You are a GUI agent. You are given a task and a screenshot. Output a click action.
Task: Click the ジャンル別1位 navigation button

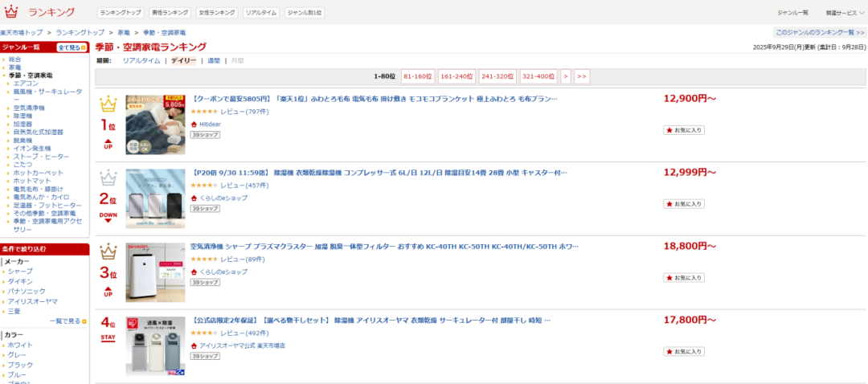click(x=305, y=13)
